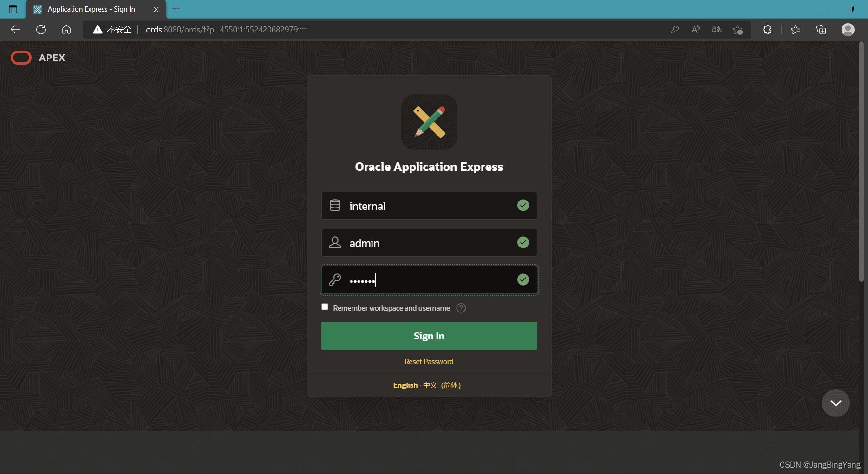
Task: Open saved passwords key icon in address bar
Action: pyautogui.click(x=675, y=30)
